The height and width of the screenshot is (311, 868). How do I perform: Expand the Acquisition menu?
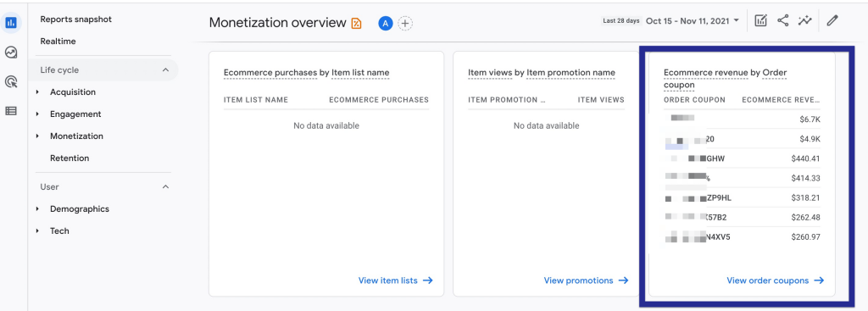(x=72, y=92)
